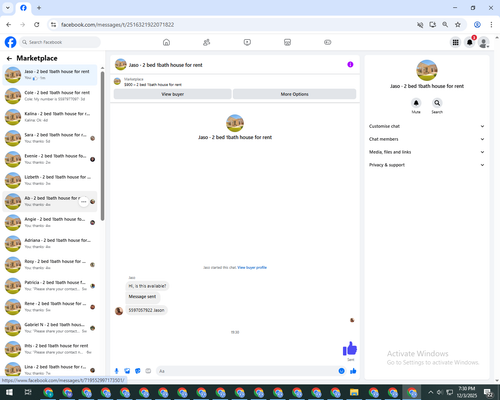Click the Search Facebook field
This screenshot has width=500, height=400.
pos(60,42)
